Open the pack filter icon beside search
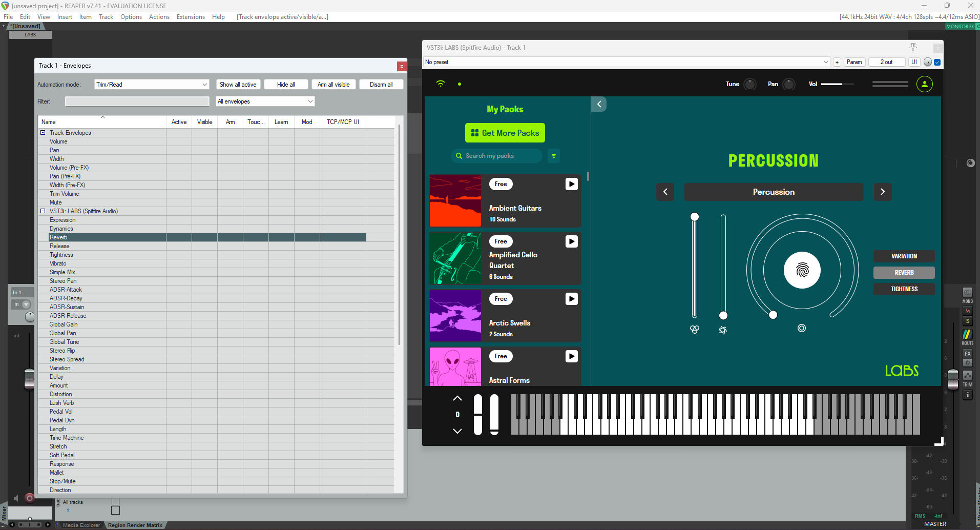 [x=554, y=156]
